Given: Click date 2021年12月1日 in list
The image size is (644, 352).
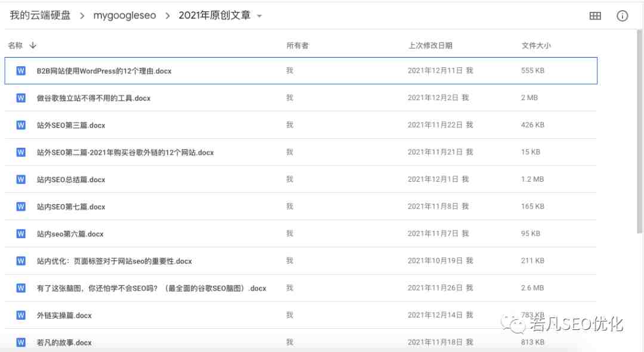Looking at the screenshot, I should point(432,179).
